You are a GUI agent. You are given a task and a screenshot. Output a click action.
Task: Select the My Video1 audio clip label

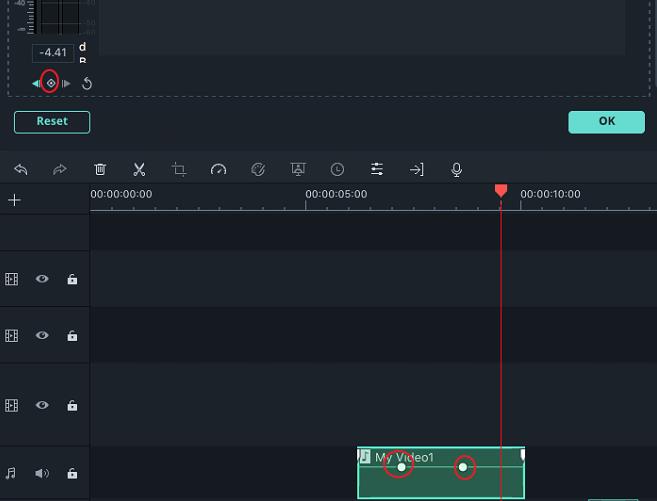[404, 457]
